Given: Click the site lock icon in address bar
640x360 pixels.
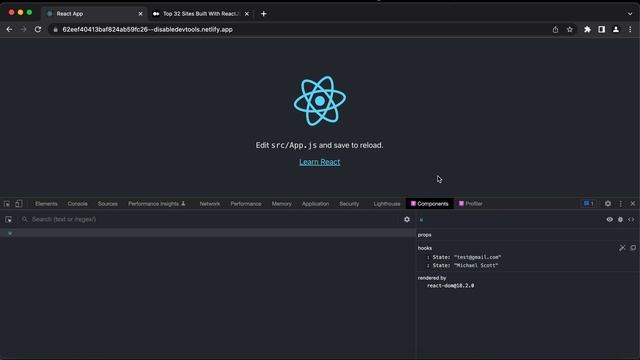Looking at the screenshot, I should pyautogui.click(x=56, y=29).
